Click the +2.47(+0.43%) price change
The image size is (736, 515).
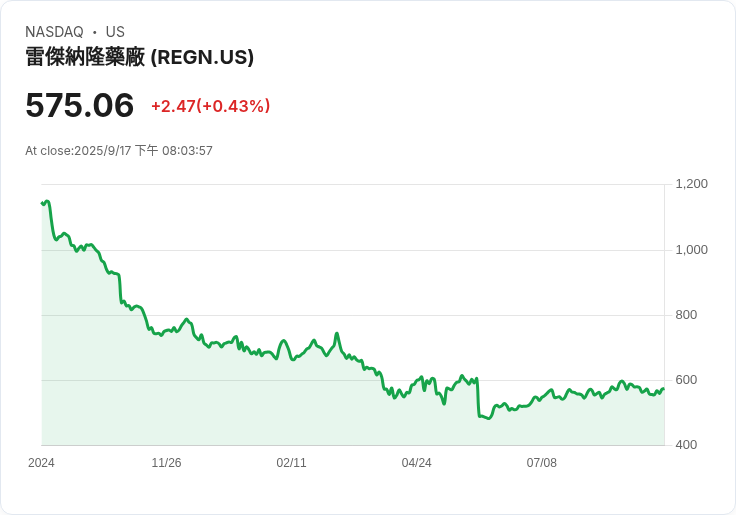pyautogui.click(x=210, y=106)
